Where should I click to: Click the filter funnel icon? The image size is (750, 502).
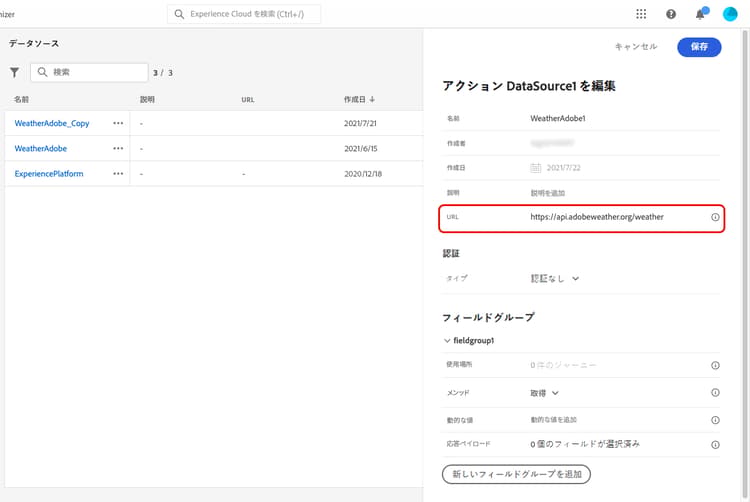[x=15, y=72]
